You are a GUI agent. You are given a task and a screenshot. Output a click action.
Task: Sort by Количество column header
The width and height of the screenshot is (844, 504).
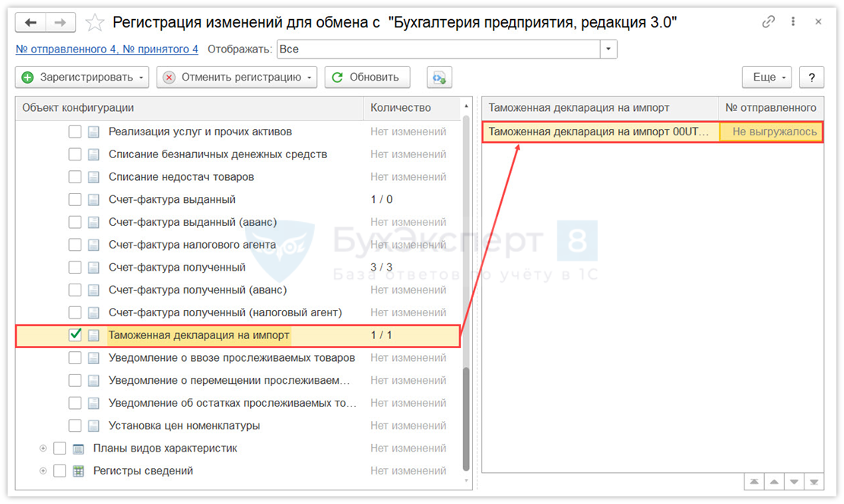click(412, 108)
